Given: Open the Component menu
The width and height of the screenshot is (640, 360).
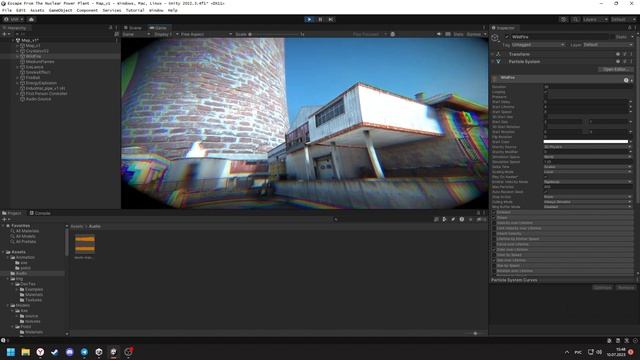Looking at the screenshot, I should [87, 10].
